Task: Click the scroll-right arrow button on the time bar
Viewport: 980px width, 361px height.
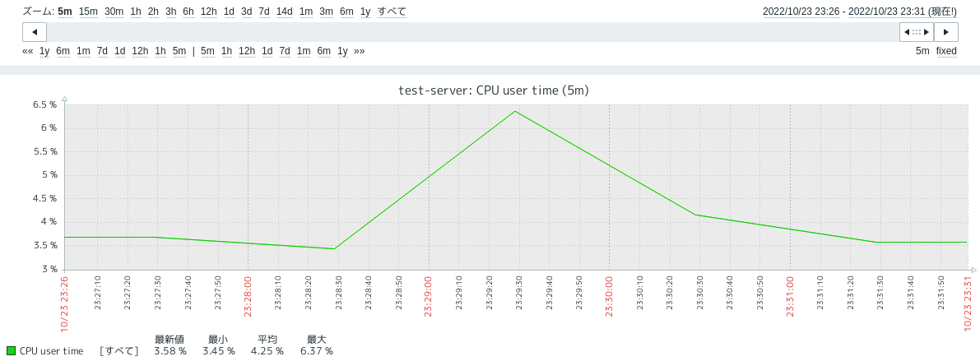Action: [946, 32]
